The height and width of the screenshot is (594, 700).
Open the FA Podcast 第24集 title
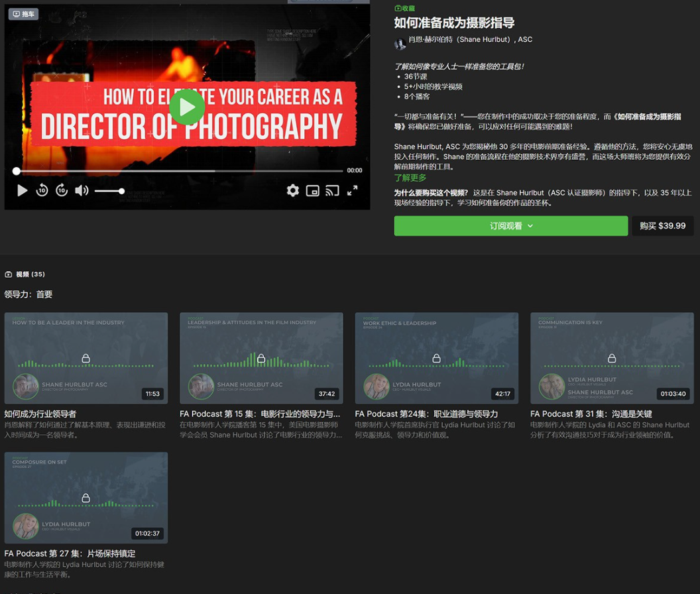[426, 414]
